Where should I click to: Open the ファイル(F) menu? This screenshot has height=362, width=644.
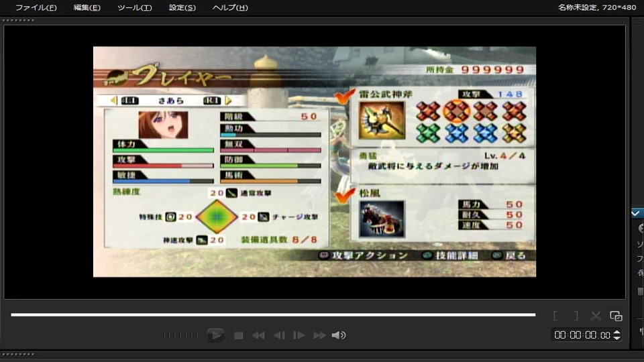point(36,7)
